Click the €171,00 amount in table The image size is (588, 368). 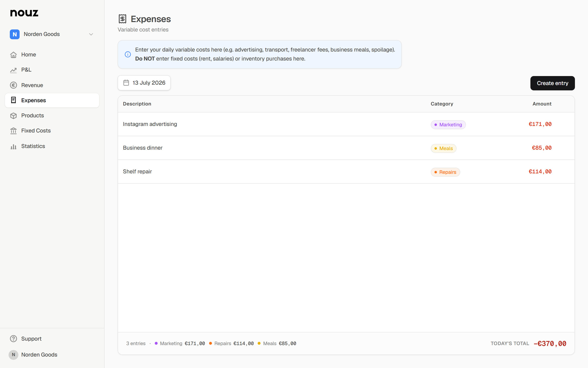[540, 124]
